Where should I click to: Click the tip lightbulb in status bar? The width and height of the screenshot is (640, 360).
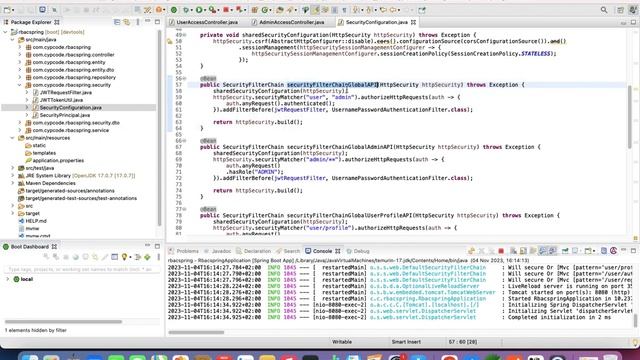tap(635, 342)
